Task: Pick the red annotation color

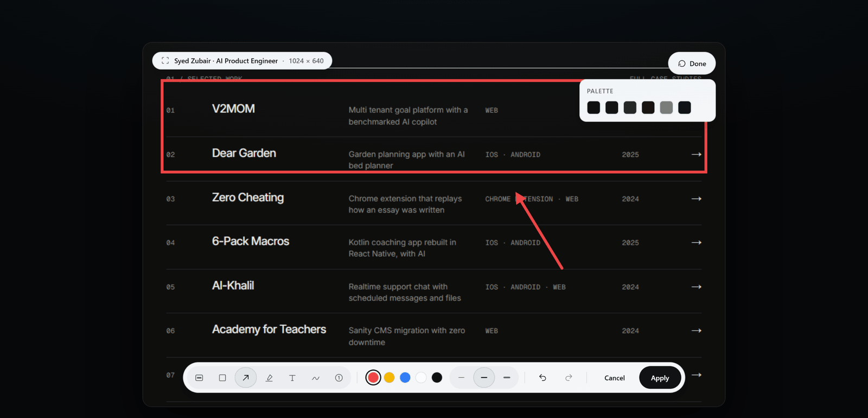Action: pyautogui.click(x=373, y=378)
